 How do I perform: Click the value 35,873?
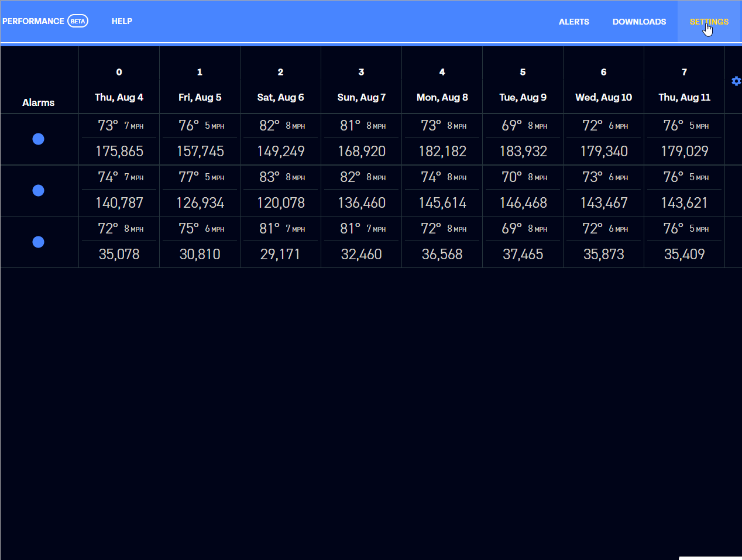click(x=604, y=255)
